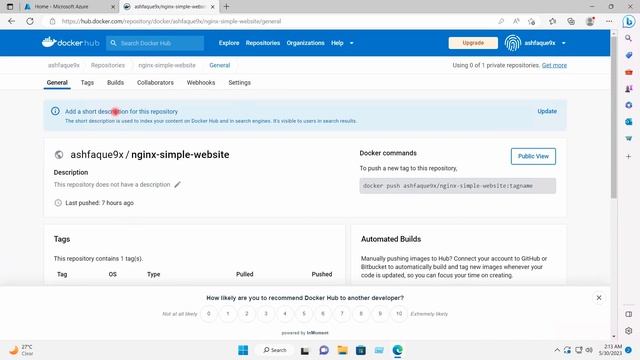Viewport: 640px width, 360px height.
Task: Select the General tab
Action: click(57, 82)
